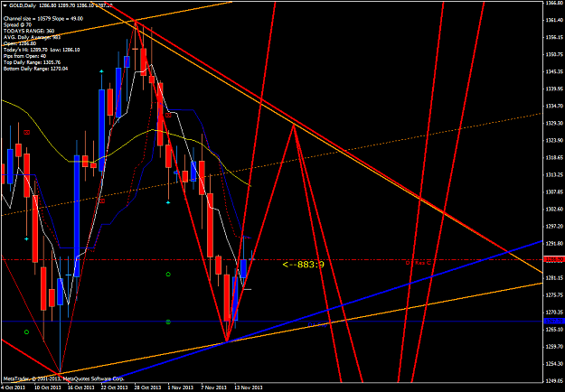Click the "10 Oct 2013" date label
The height and width of the screenshot is (392, 565).
tap(46, 388)
